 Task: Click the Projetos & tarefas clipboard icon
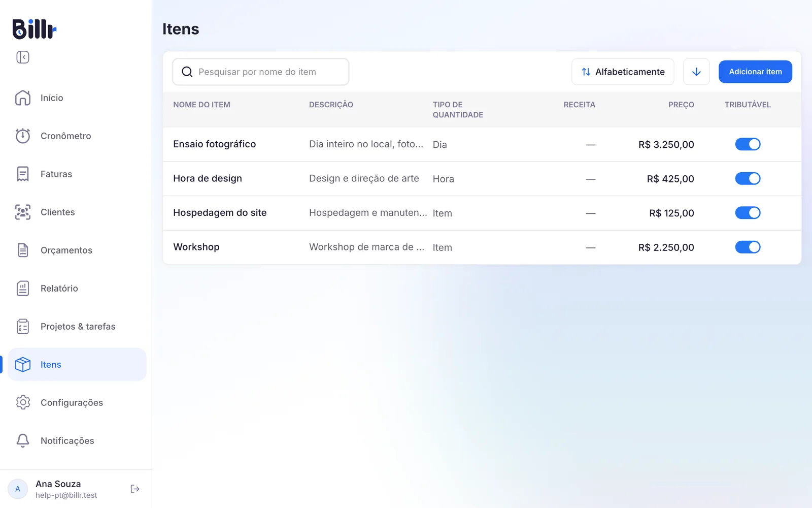tap(23, 326)
